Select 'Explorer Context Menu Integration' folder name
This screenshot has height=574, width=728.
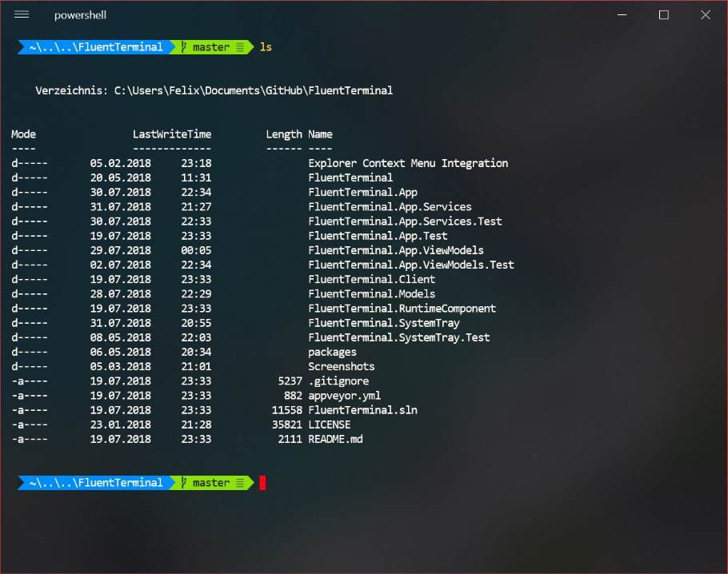click(x=408, y=163)
